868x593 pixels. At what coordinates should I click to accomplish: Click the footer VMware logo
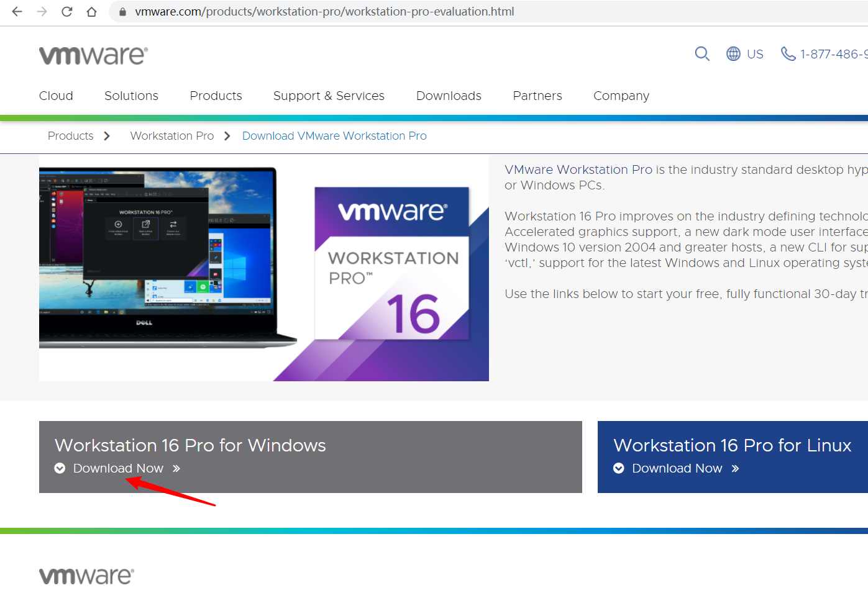(85, 576)
